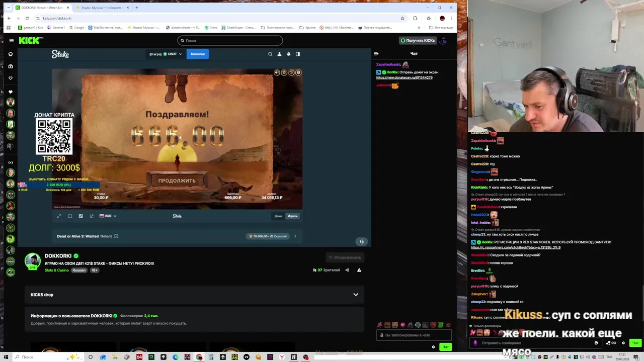Viewport: 644px width, 362px height.
Task: Click Dead or Alive 3: Wanted title
Action: (77, 236)
